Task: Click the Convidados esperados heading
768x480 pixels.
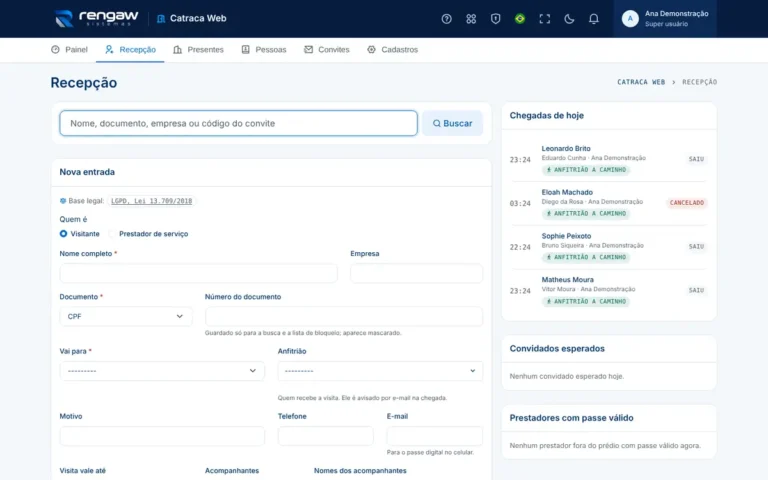Action: pos(557,349)
